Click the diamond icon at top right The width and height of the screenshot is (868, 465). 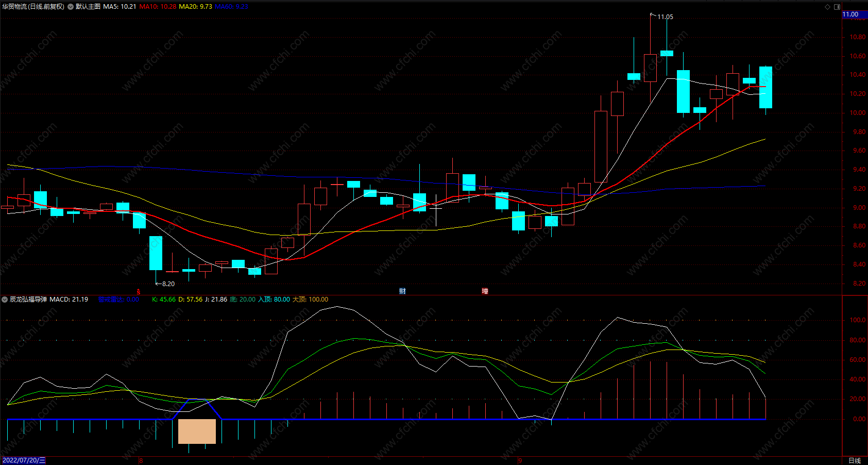tap(828, 7)
